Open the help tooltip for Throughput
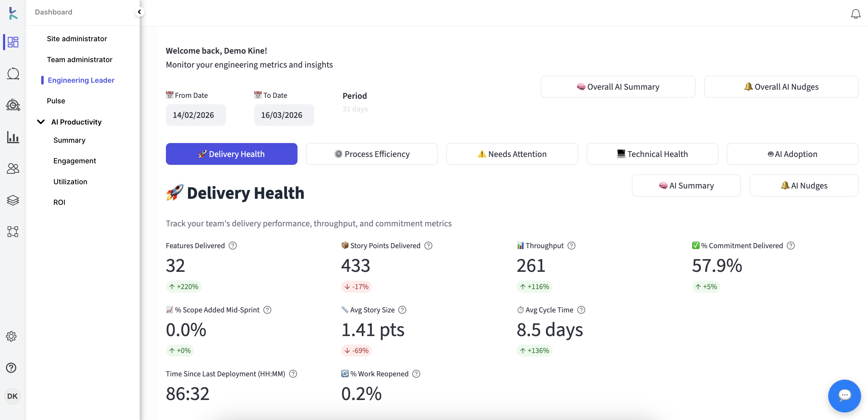 click(x=571, y=245)
